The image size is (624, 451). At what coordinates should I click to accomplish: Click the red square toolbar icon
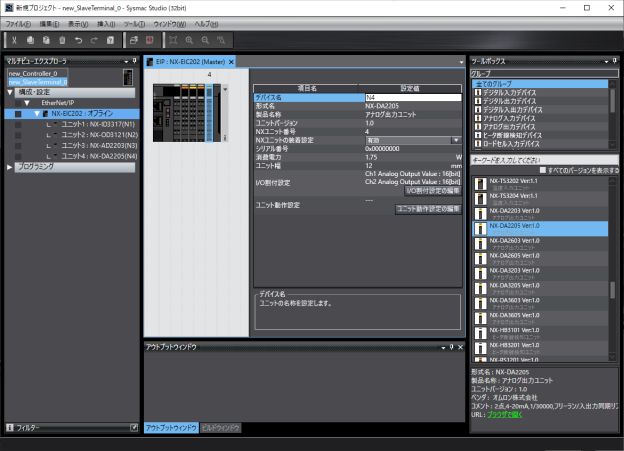pos(150,40)
